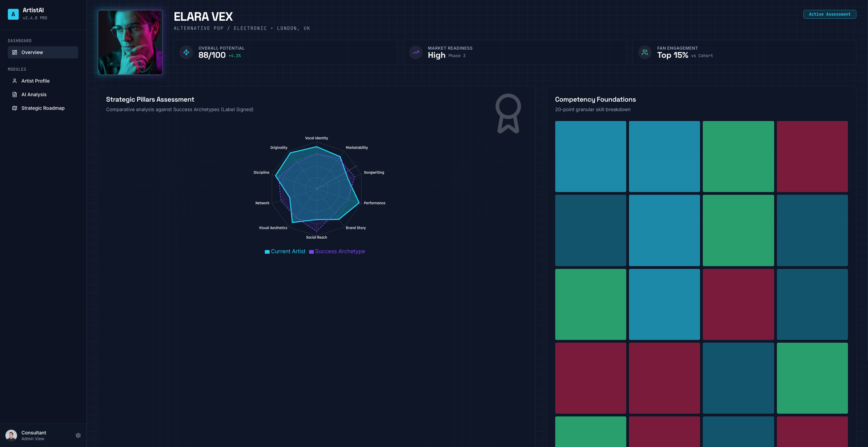Viewport: 868px width, 447px height.
Task: Click the ELARA VEX artist name
Action: 203,17
